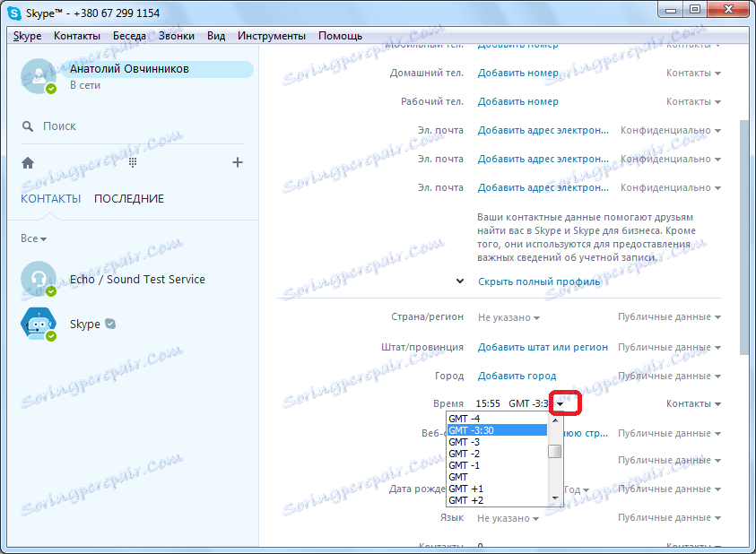Click the Поиск search field

pyautogui.click(x=133, y=126)
